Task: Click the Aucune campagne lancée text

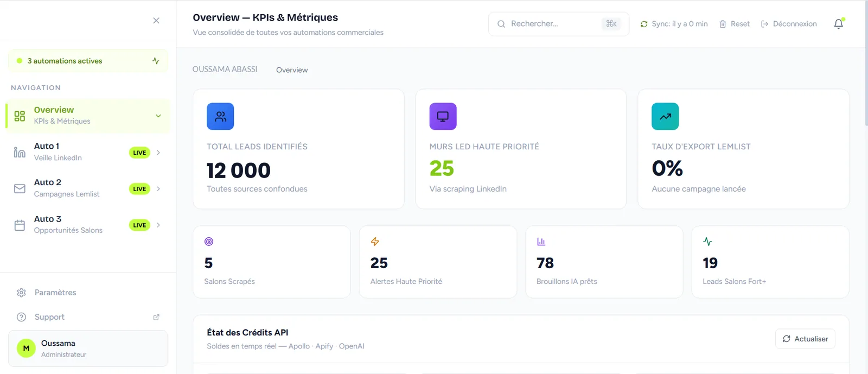Action: [x=699, y=189]
